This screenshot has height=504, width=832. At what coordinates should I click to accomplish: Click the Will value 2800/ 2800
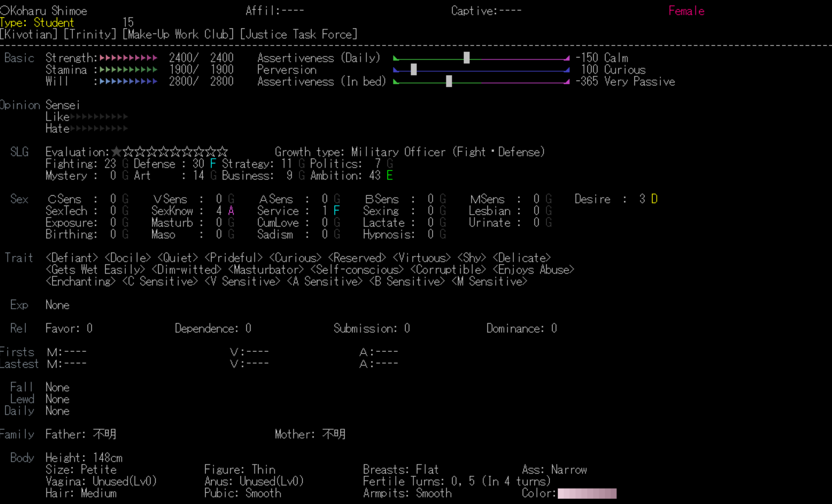201,82
